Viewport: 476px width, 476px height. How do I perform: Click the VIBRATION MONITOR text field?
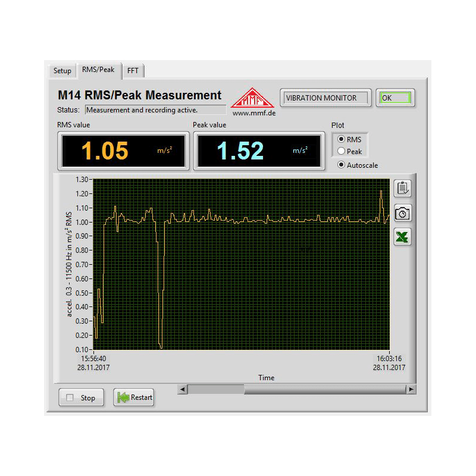pyautogui.click(x=325, y=98)
